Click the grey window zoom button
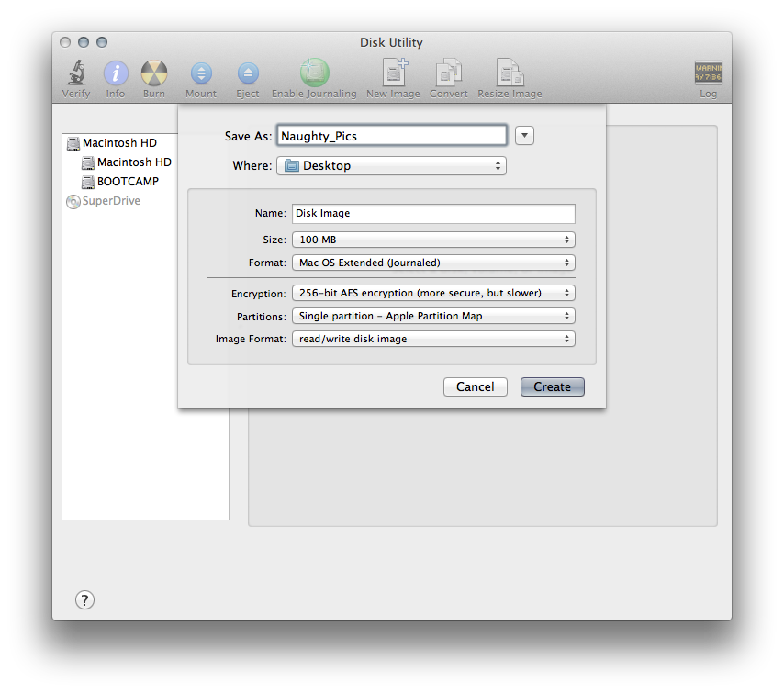Image resolution: width=784 pixels, height=693 pixels. [102, 42]
